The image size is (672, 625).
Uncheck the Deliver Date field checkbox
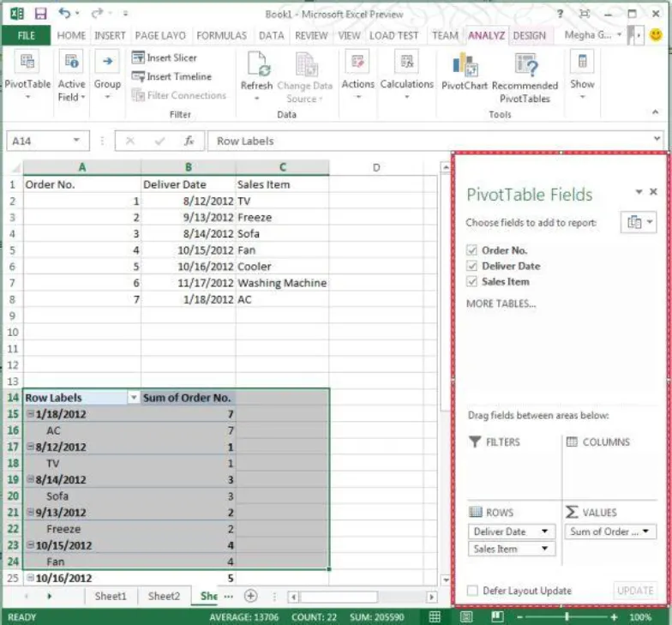471,266
